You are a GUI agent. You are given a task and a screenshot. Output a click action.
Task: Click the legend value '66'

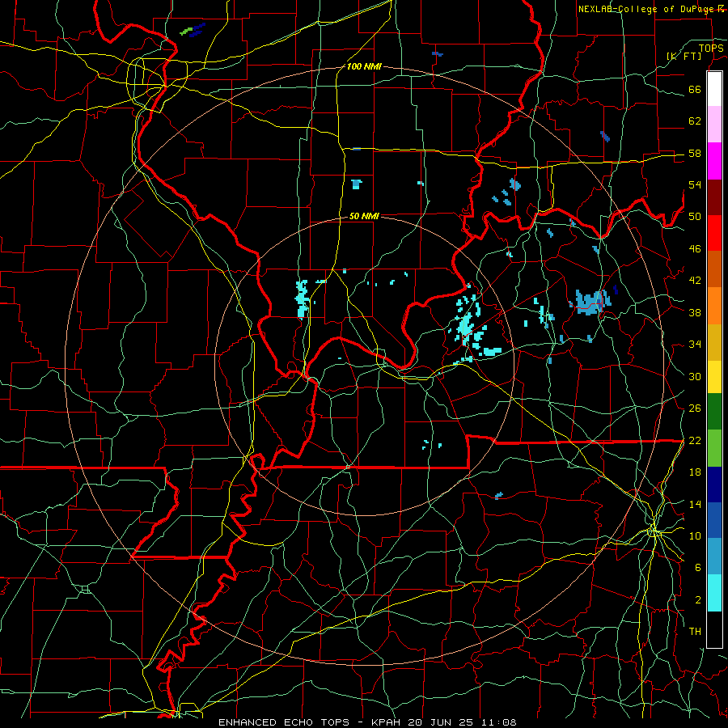point(695,90)
